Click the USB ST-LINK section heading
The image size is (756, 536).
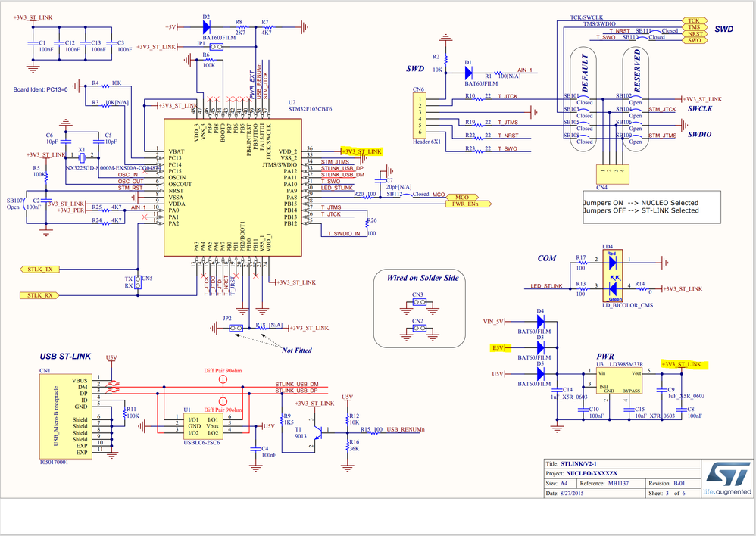click(x=65, y=357)
